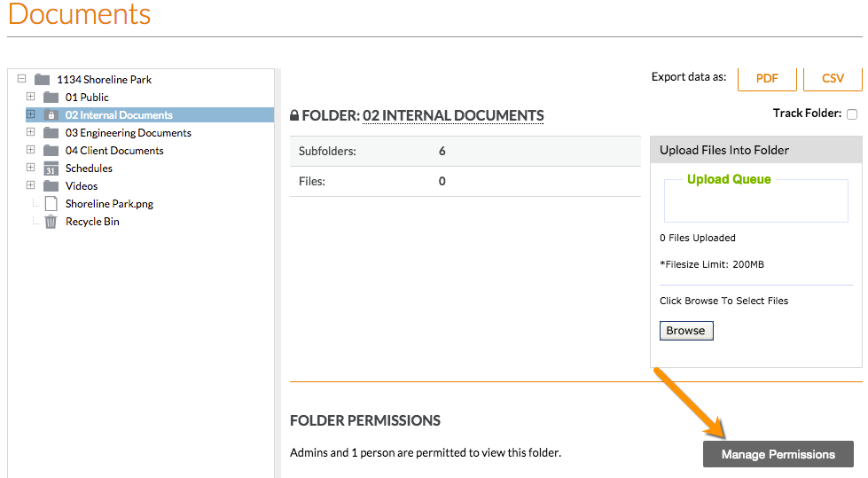Open the 04 Client Documents folder label
This screenshot has width=868, height=478.
pos(114,151)
